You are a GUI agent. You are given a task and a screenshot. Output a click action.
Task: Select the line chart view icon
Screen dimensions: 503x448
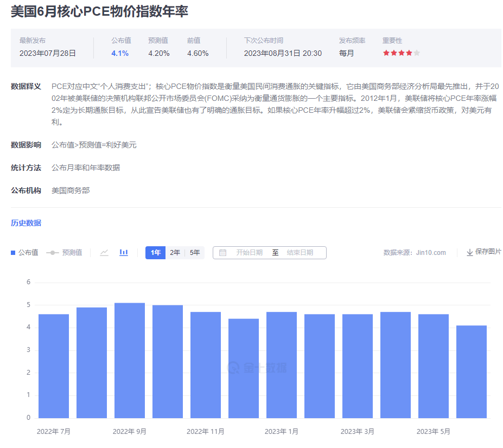pyautogui.click(x=104, y=252)
